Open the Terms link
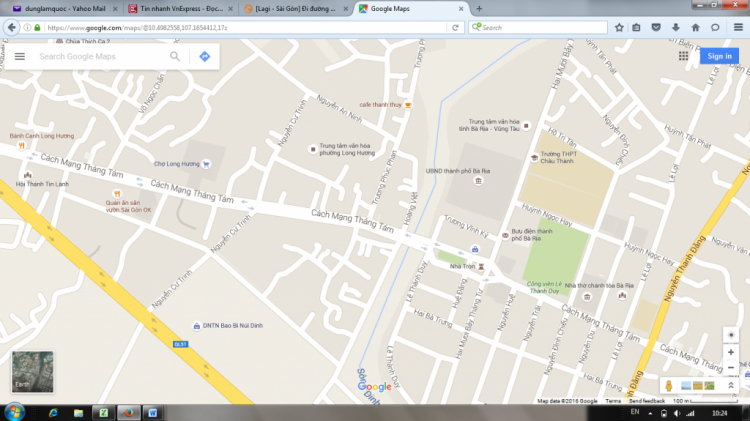The height and width of the screenshot is (421, 750). click(x=613, y=401)
